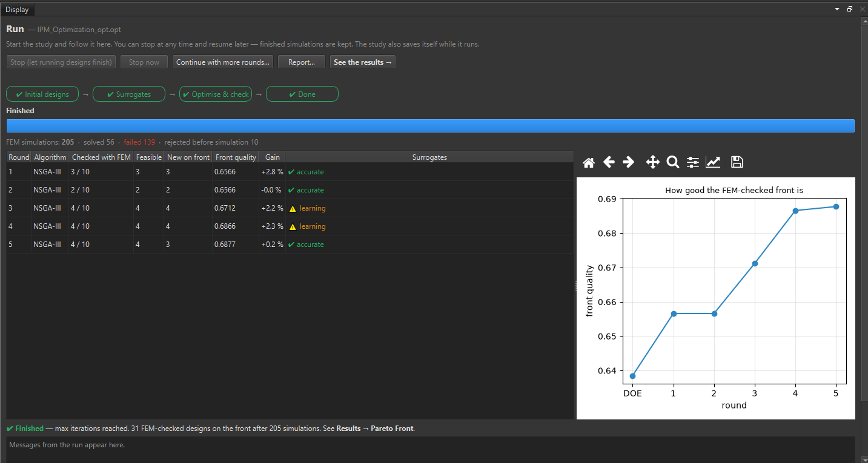Select the Surrogates step pill

click(129, 94)
